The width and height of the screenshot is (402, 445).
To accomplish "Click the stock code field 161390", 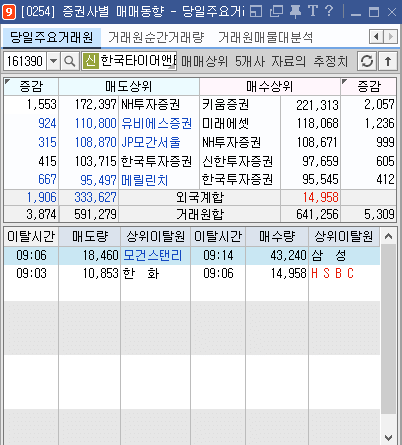I will coord(25,61).
